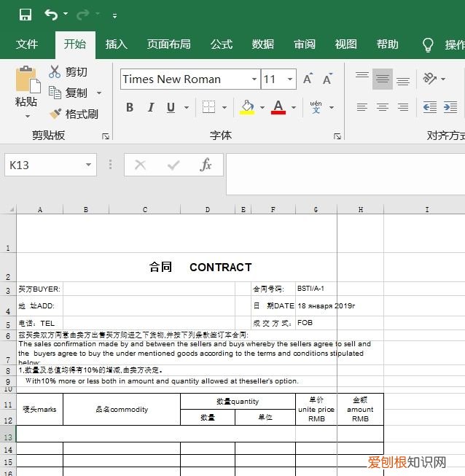
Task: Click the cell Borders icon
Action: tap(209, 107)
